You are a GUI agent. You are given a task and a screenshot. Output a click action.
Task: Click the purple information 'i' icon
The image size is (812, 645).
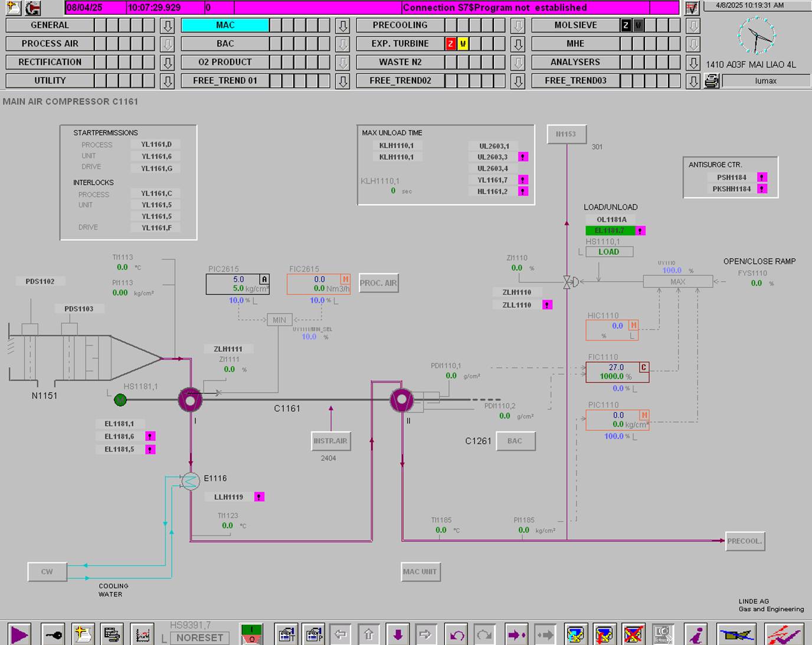click(697, 635)
